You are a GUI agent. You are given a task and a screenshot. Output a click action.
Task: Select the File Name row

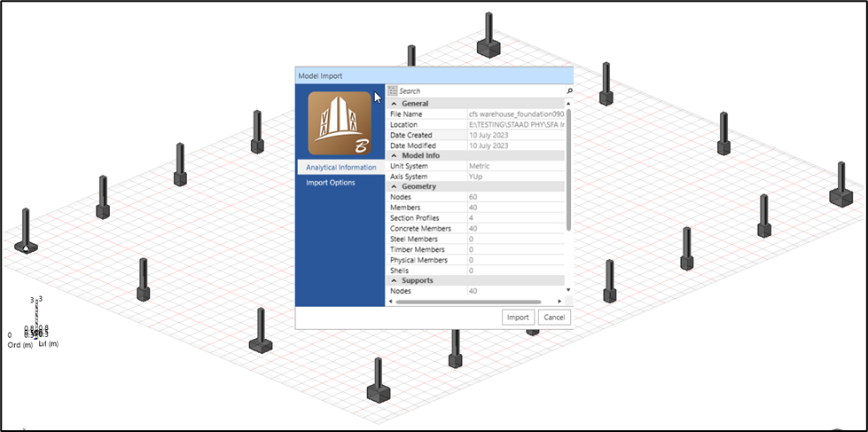[475, 114]
